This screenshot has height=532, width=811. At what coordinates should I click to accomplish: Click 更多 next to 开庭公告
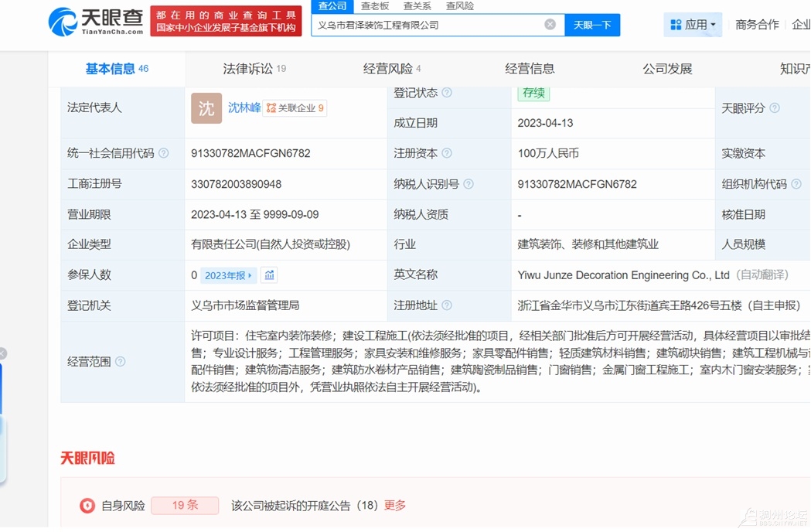coord(395,506)
